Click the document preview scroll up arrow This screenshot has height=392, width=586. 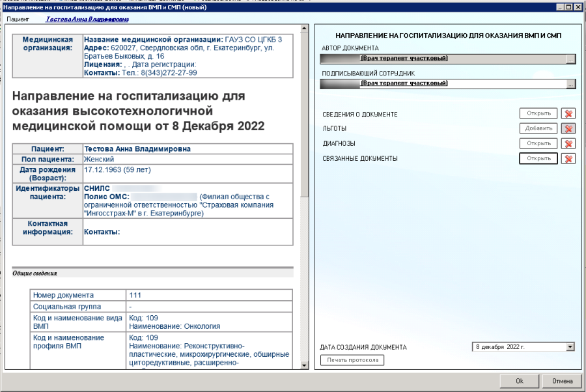tap(304, 29)
